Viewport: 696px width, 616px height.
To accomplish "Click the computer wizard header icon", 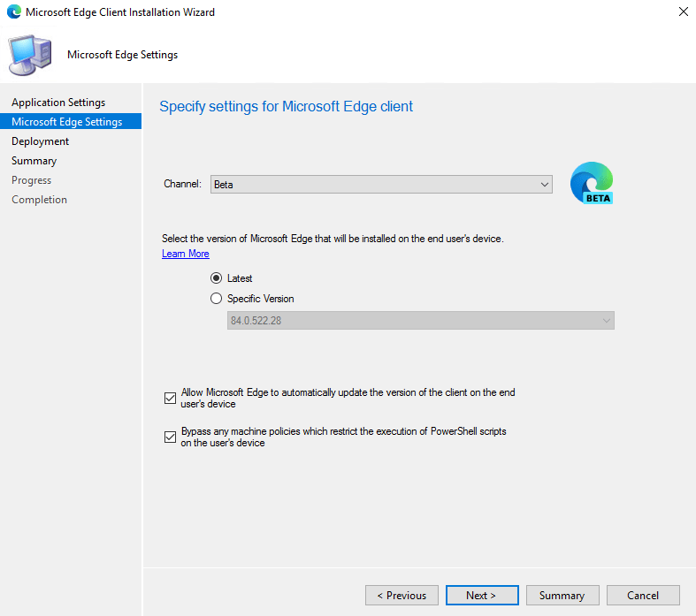I will [x=32, y=55].
